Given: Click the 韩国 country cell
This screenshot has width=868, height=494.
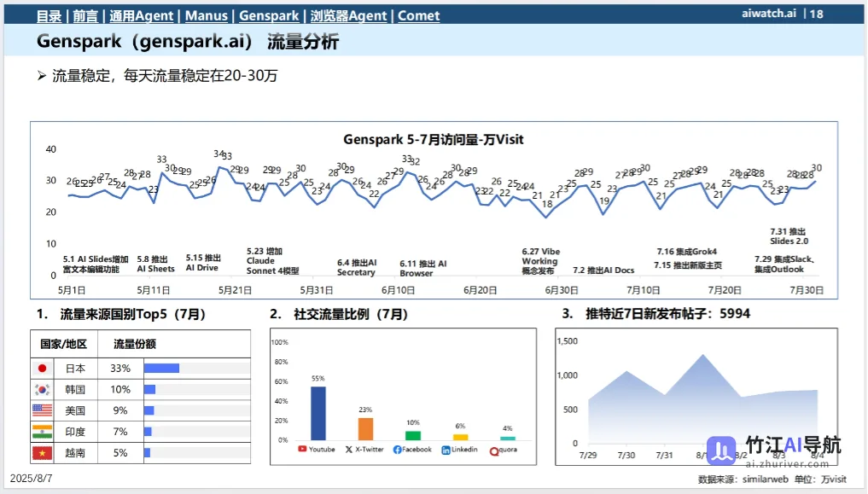Looking at the screenshot, I should 75,389.
